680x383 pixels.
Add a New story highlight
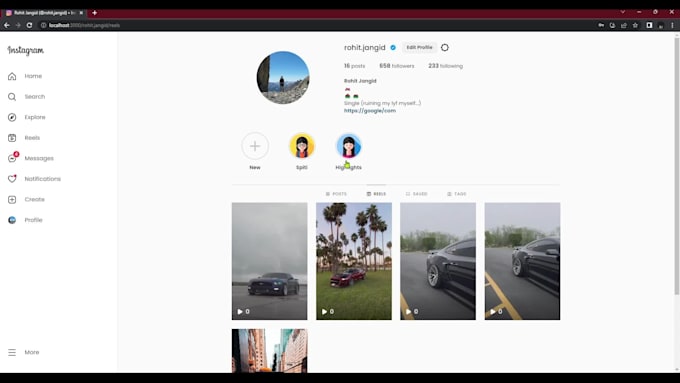255,146
